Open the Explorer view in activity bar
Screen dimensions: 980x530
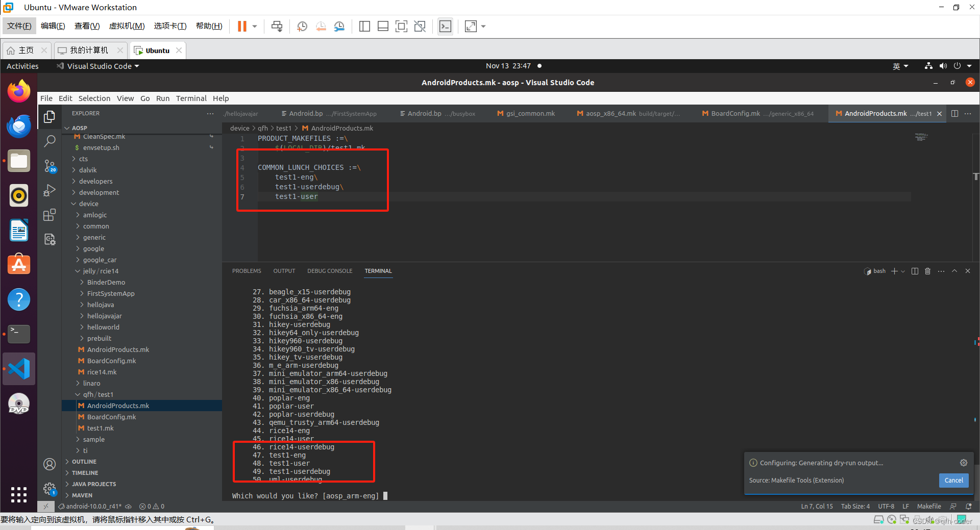[50, 117]
